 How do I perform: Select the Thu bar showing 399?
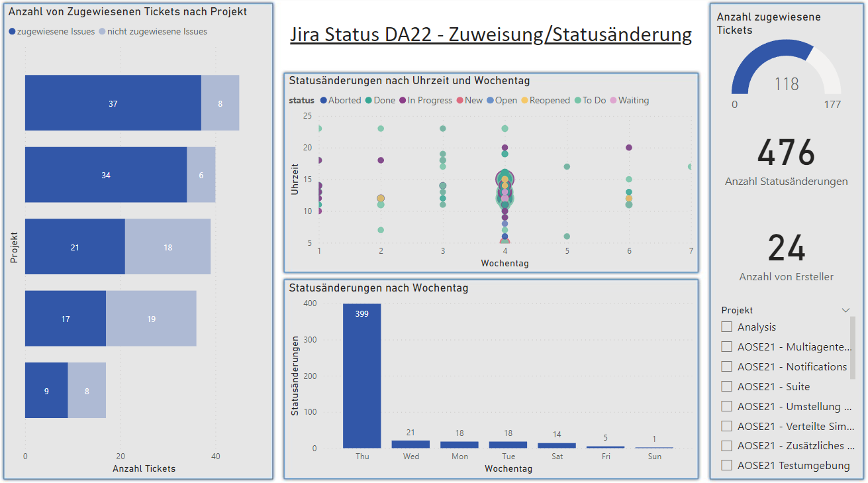[362, 376]
